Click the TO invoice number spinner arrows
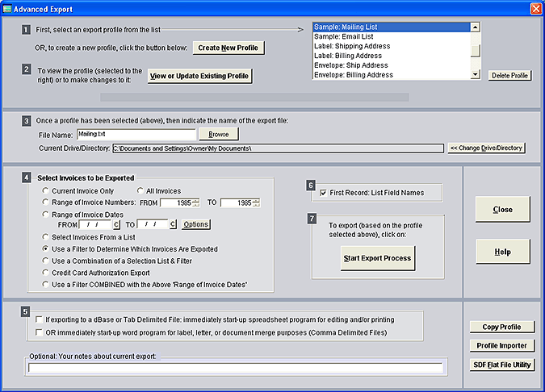The width and height of the screenshot is (545, 392). [x=255, y=202]
